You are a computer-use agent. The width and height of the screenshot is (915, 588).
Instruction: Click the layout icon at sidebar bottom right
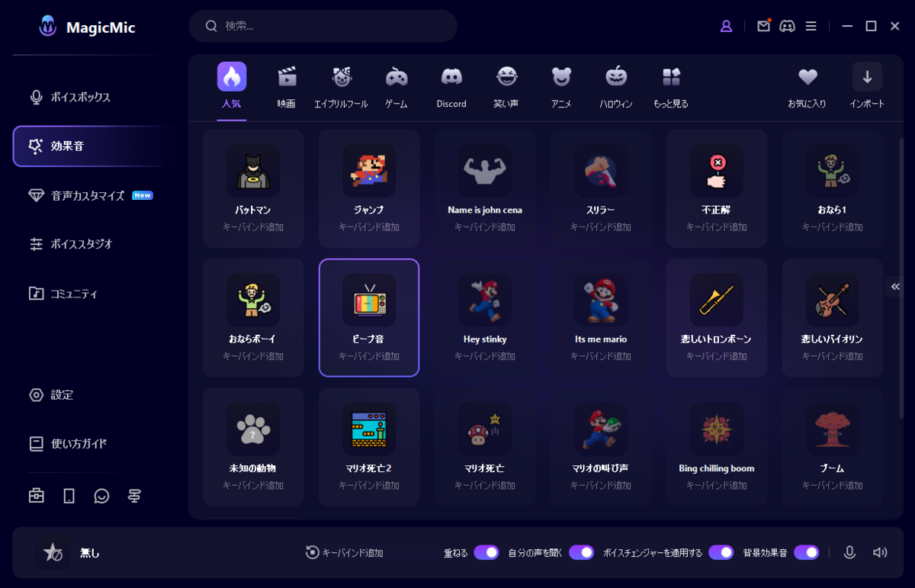(x=134, y=496)
